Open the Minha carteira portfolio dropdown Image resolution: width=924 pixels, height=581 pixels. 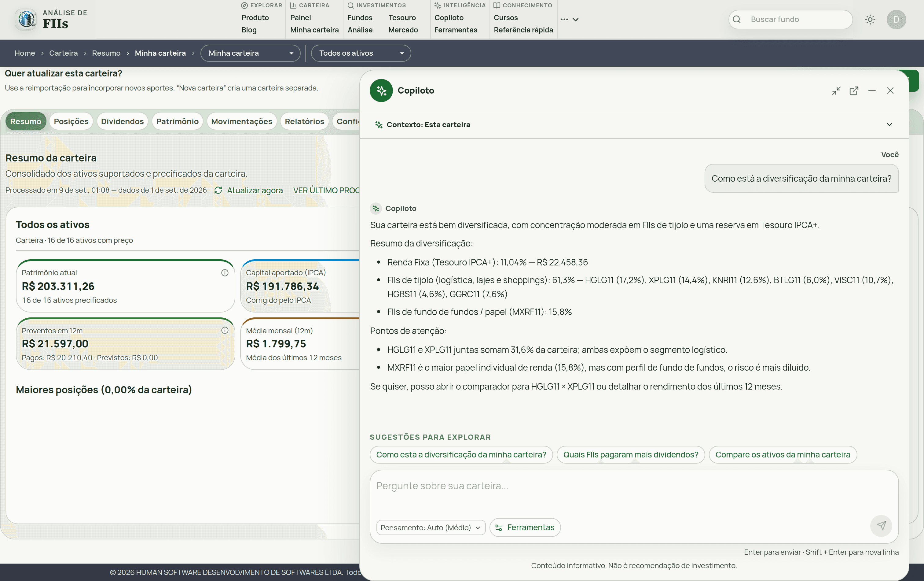coord(250,53)
